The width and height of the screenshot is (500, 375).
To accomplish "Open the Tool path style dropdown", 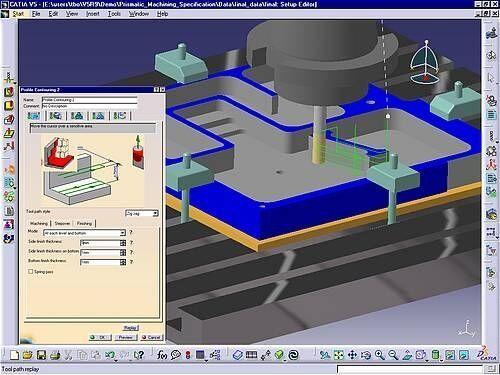I will [142, 213].
